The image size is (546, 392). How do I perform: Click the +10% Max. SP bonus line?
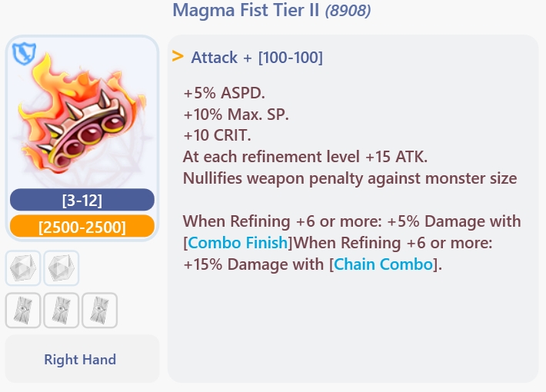(237, 115)
